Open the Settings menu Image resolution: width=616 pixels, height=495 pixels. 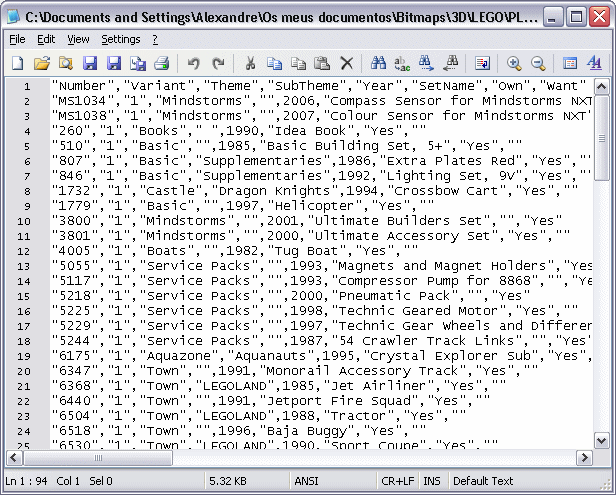pos(121,39)
